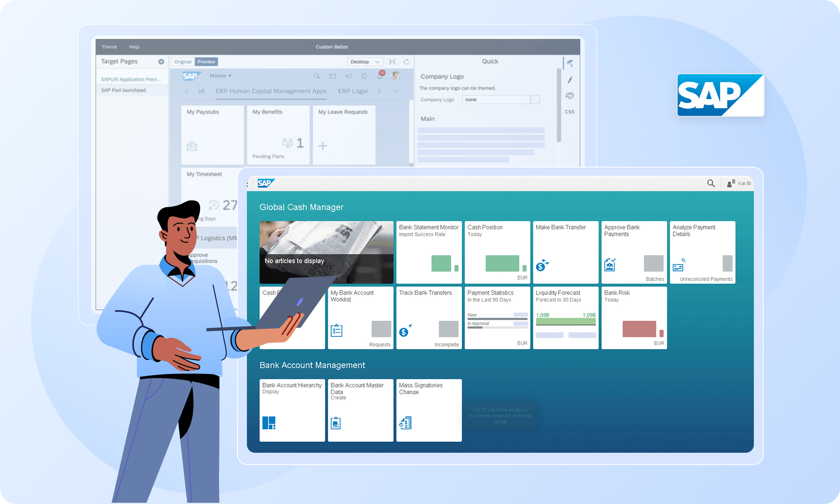Screen dimensions: 840x504
Task: Click the @ icon in preview header
Action: click(364, 76)
